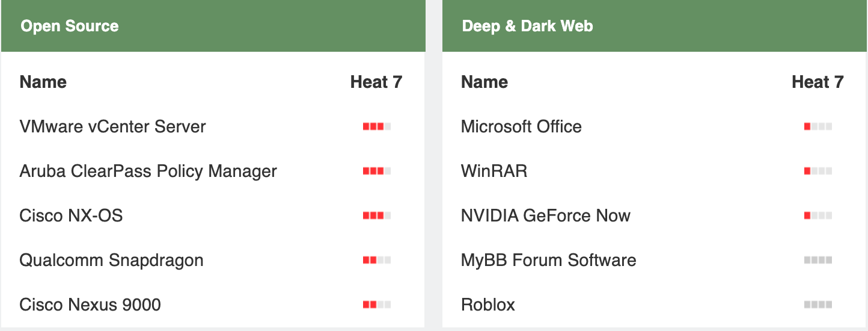Click the MyBB Forum Software heat bars

point(818,261)
